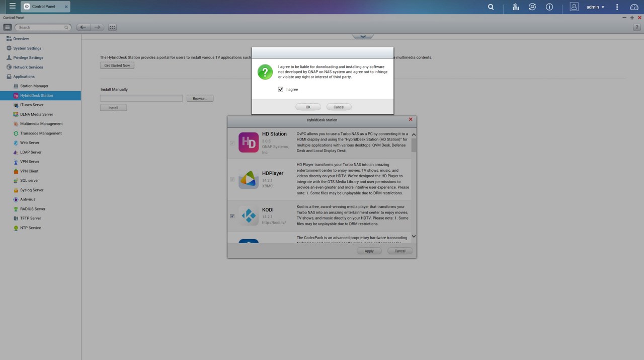The image size is (644, 360).
Task: Click the Install button
Action: (x=113, y=108)
